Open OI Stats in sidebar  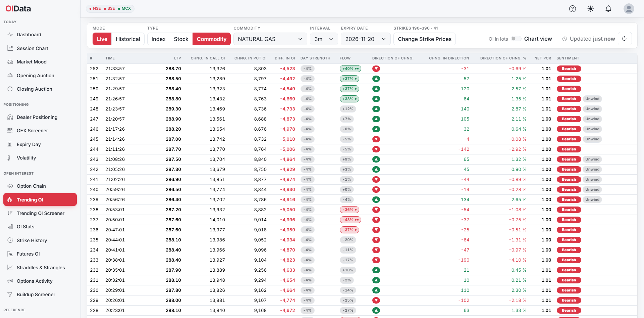[40, 227]
